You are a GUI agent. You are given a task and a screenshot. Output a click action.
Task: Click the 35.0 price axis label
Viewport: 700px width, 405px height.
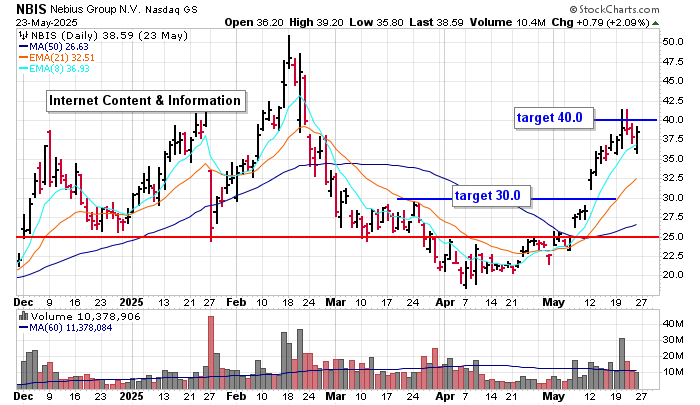point(673,159)
